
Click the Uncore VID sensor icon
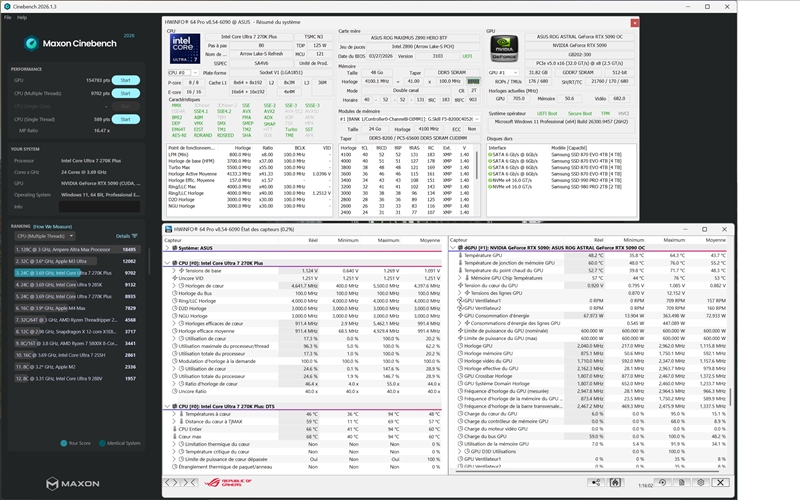point(174,279)
